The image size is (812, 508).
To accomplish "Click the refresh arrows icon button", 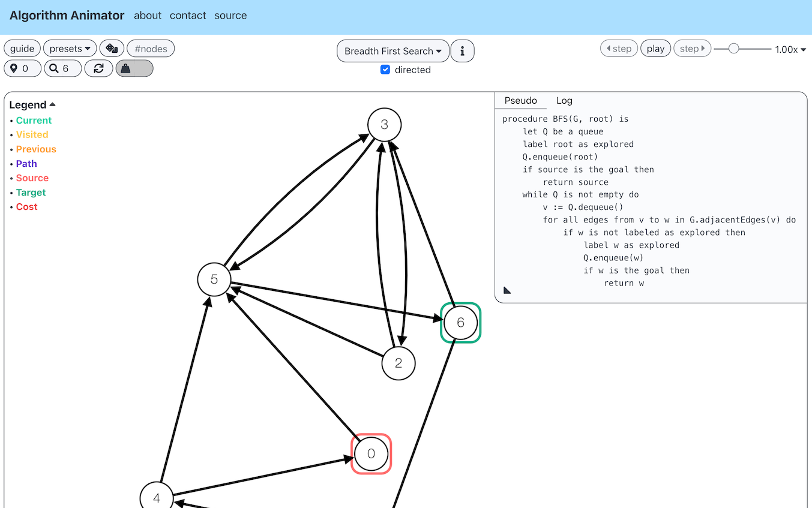I will pos(98,68).
